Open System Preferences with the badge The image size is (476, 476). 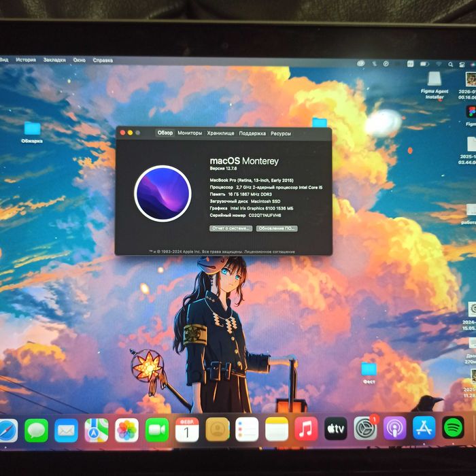pos(365,428)
